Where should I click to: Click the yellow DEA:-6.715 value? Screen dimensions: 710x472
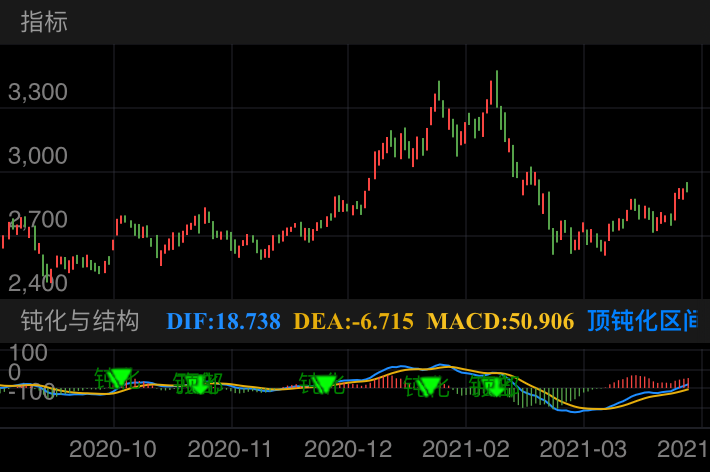pos(353,321)
